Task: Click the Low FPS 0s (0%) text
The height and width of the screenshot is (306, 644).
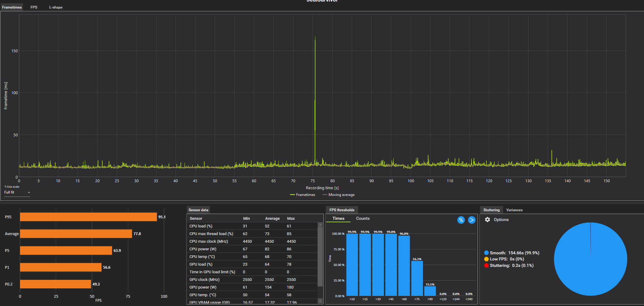Action: pyautogui.click(x=507, y=259)
